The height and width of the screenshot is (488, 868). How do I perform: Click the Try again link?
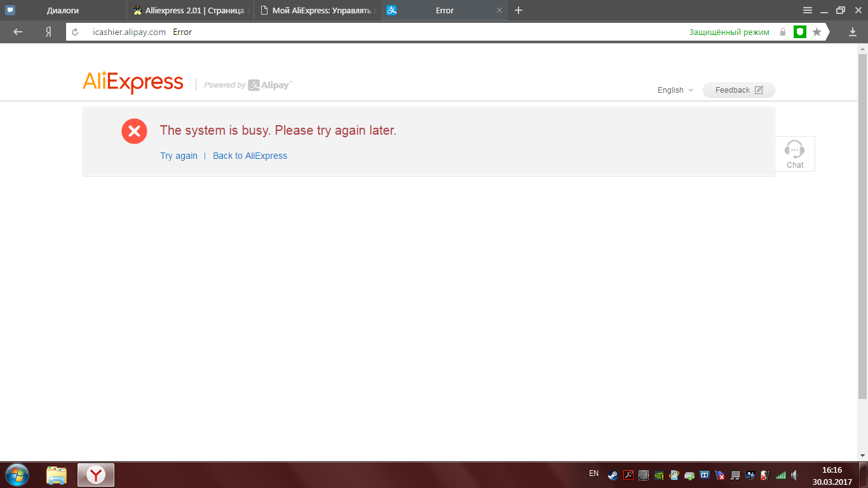[x=179, y=156]
